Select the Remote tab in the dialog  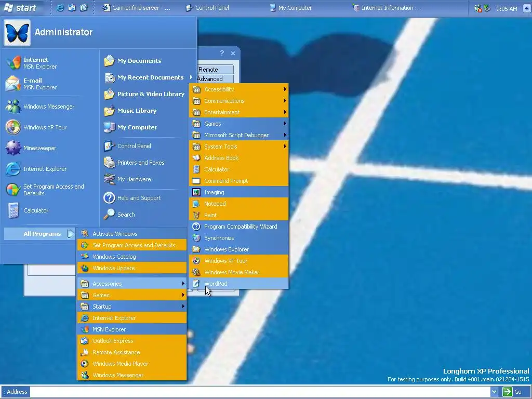tap(215, 69)
